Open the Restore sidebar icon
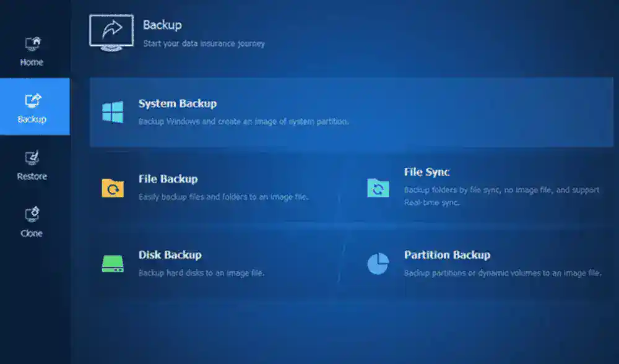This screenshot has width=619, height=364. click(x=32, y=158)
